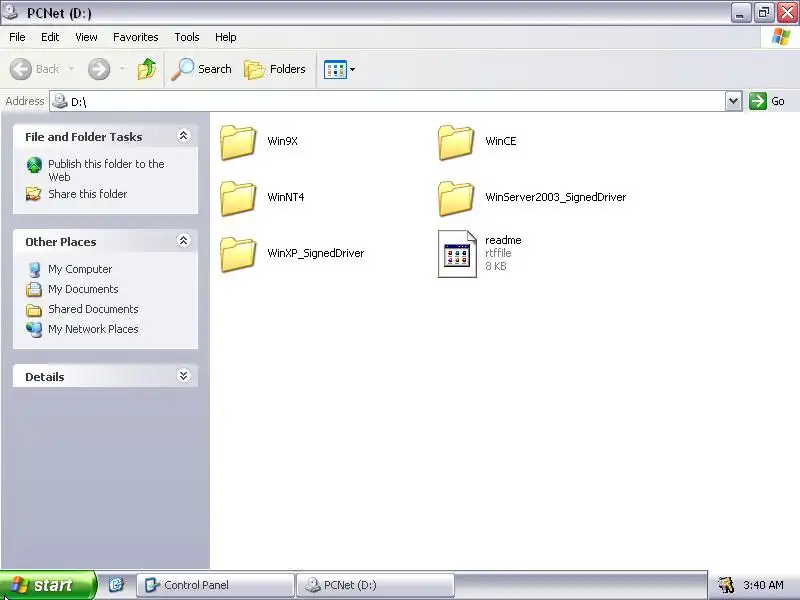800x600 pixels.
Task: Collapse the File and Folder Tasks panel
Action: point(183,136)
